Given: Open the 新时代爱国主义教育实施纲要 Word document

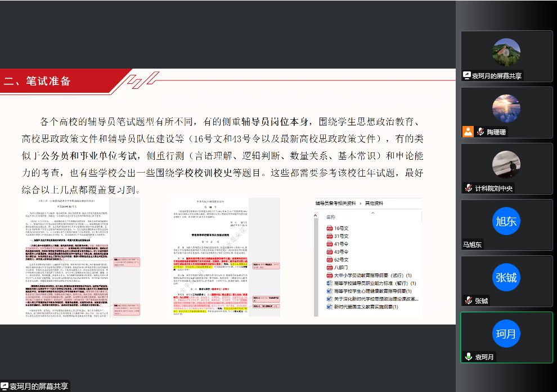Looking at the screenshot, I should click(x=366, y=307).
